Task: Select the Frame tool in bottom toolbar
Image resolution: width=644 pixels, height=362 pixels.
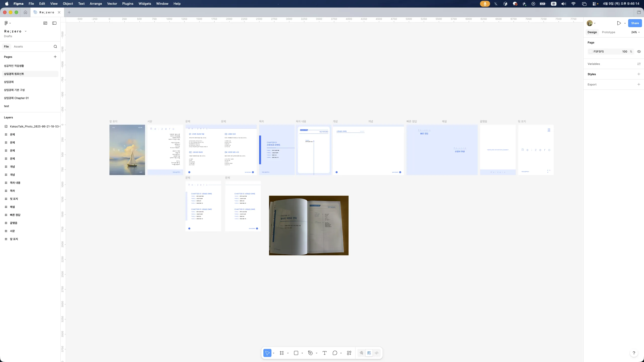Action: tap(281, 353)
